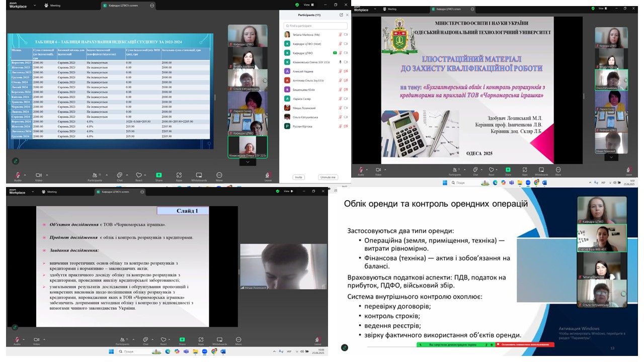Image resolution: width=644 pixels, height=362 pixels.
Task: Expand audio options caret in Слайд 1 window
Action: coord(24,338)
